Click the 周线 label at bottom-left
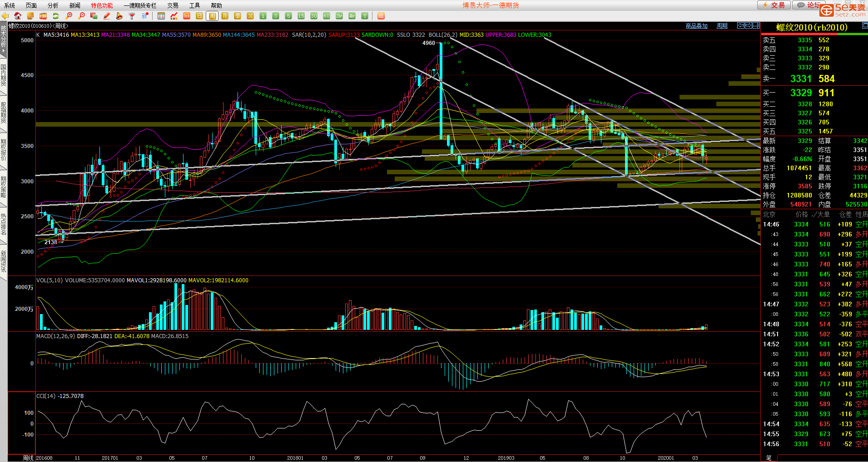The width and height of the screenshot is (868, 462). (28, 458)
